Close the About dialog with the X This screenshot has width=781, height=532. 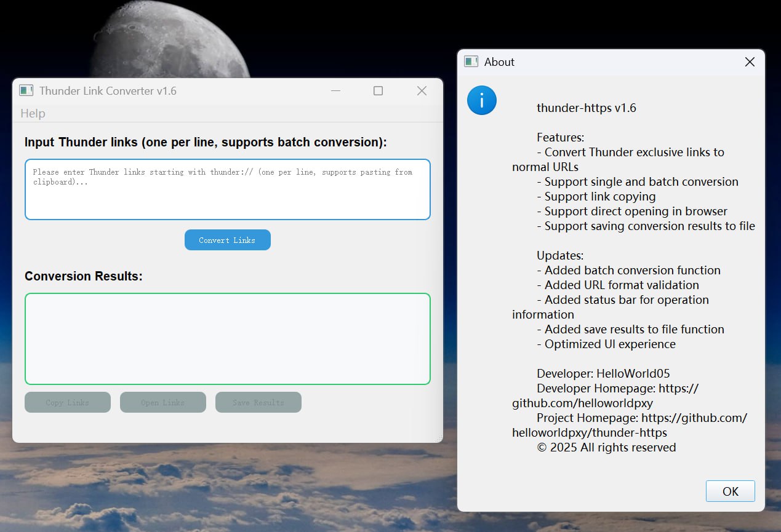(749, 62)
